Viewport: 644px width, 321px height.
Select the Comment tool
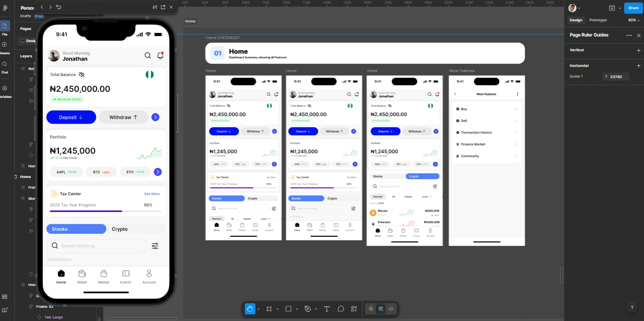point(341,309)
